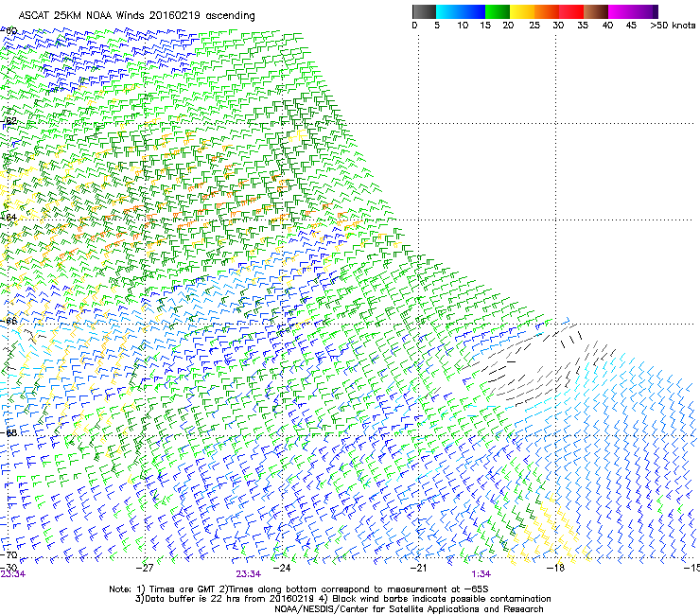The width and height of the screenshot is (700, 615).
Task: Click the yellow 20-25 knots color segment
Action: [522, 11]
